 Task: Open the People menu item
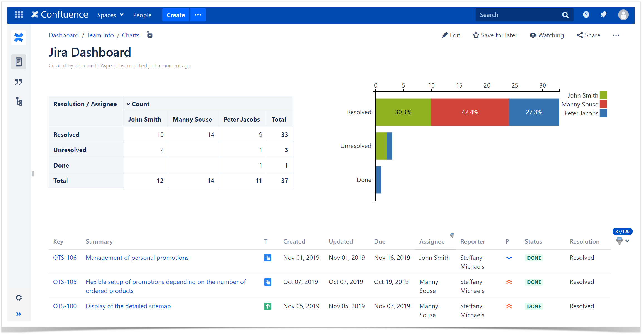click(x=142, y=15)
